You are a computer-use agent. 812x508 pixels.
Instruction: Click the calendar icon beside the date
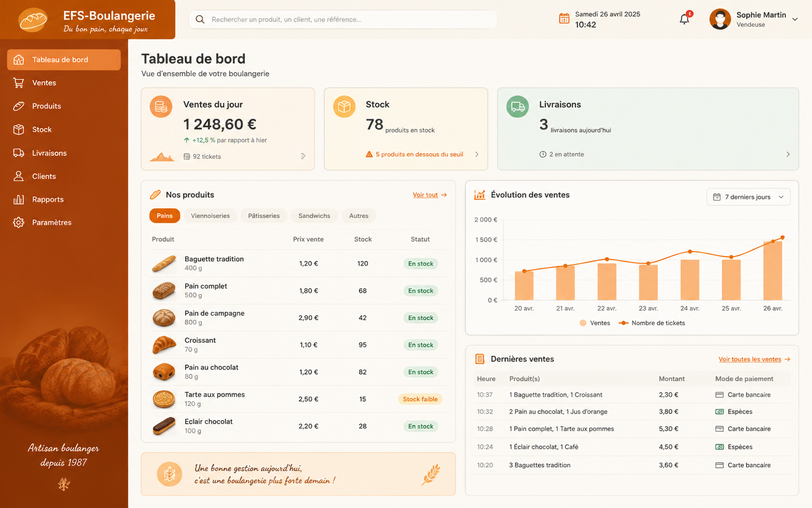[x=564, y=19]
